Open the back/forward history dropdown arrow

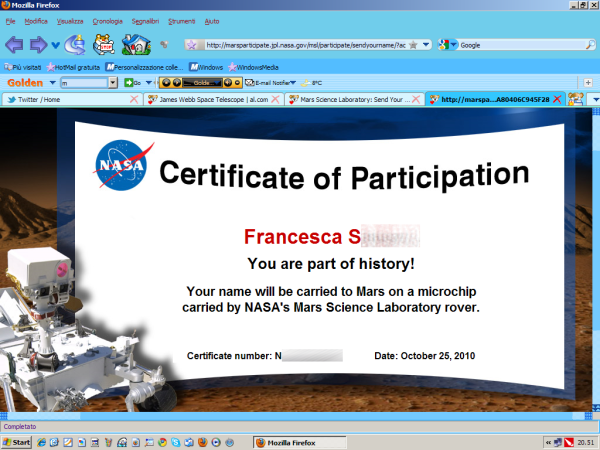click(55, 46)
